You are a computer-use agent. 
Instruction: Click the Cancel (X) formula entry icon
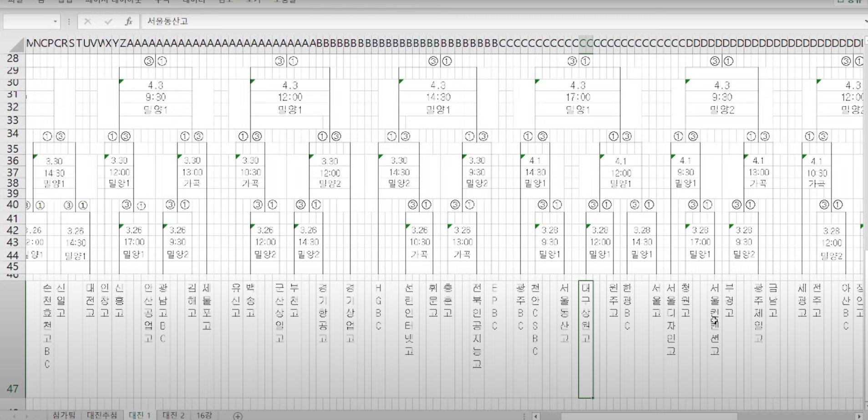pyautogui.click(x=88, y=21)
